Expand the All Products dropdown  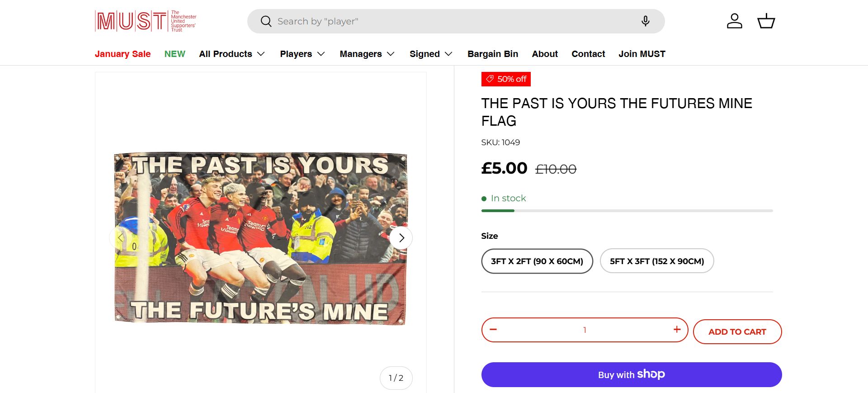click(x=232, y=54)
